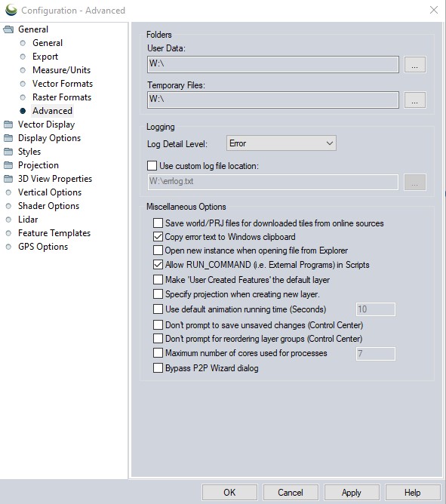Go to Measure/Units settings
The image size is (446, 504).
[61, 70]
